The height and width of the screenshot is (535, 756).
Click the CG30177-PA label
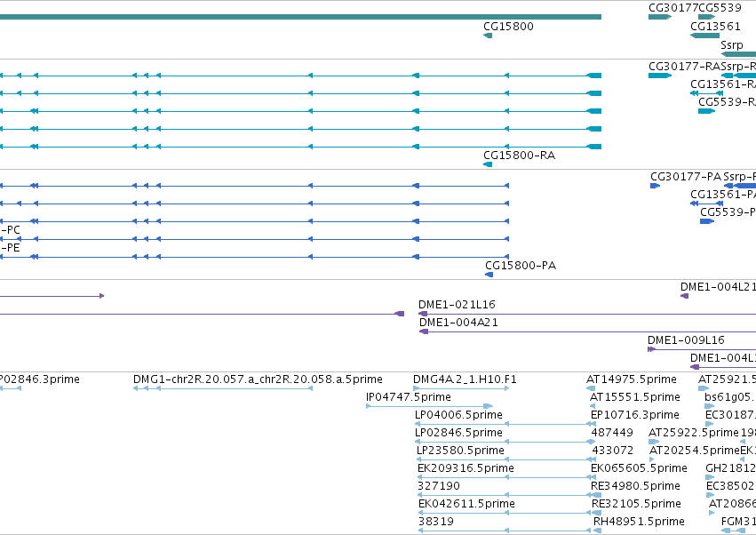tap(686, 177)
